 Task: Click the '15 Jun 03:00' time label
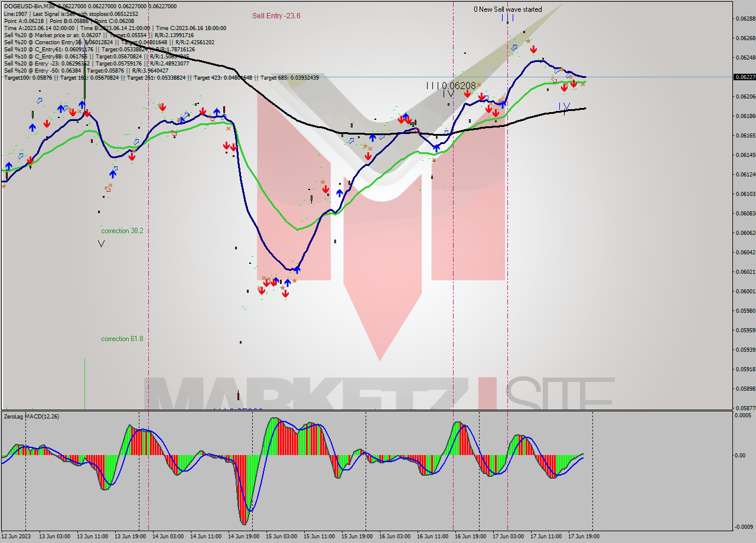pos(282,537)
